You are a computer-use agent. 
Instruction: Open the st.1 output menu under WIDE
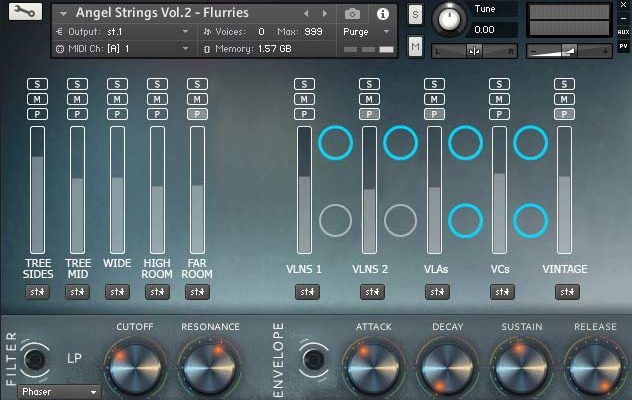[117, 292]
